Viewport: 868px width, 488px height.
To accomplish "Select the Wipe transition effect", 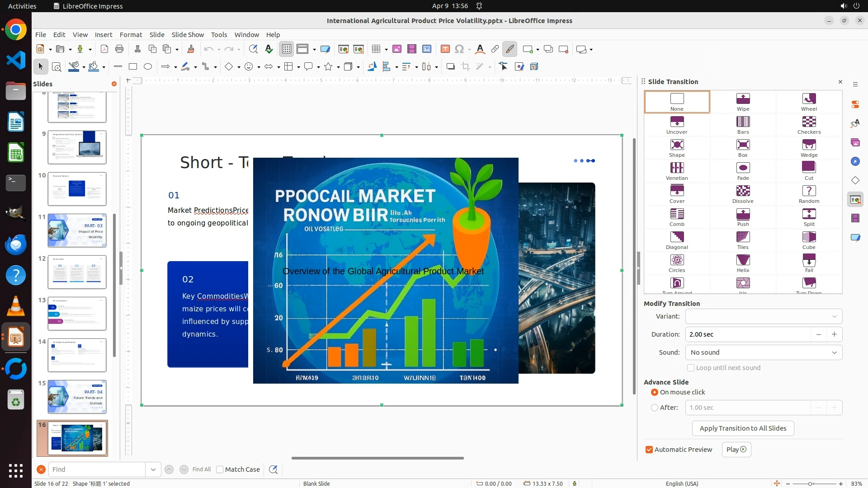I will pos(743,102).
